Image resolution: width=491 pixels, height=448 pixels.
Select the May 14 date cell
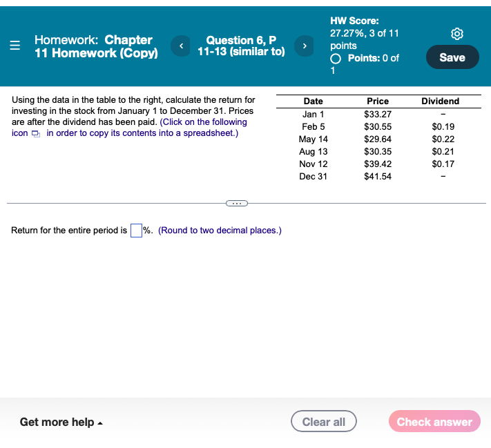313,139
